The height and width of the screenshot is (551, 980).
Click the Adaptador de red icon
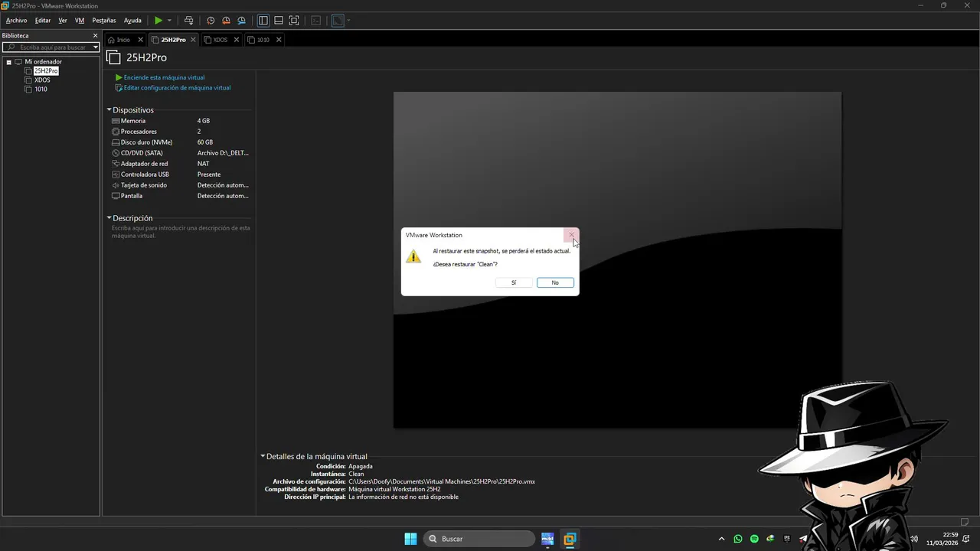click(116, 164)
